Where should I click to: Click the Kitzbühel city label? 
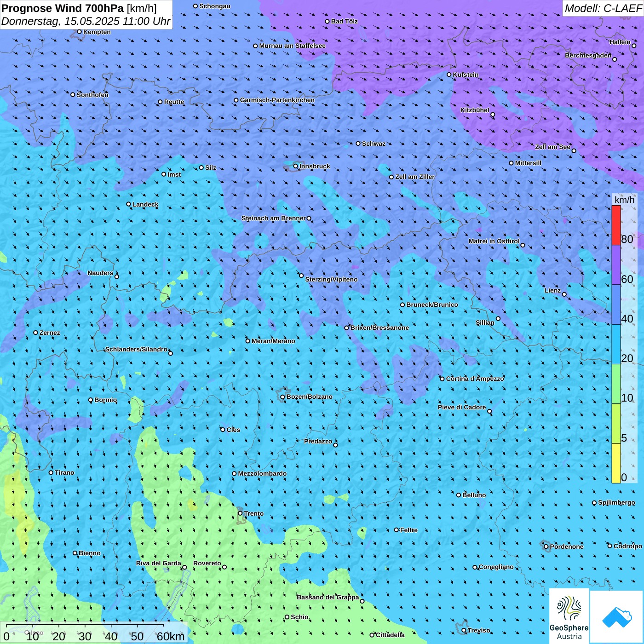[475, 110]
